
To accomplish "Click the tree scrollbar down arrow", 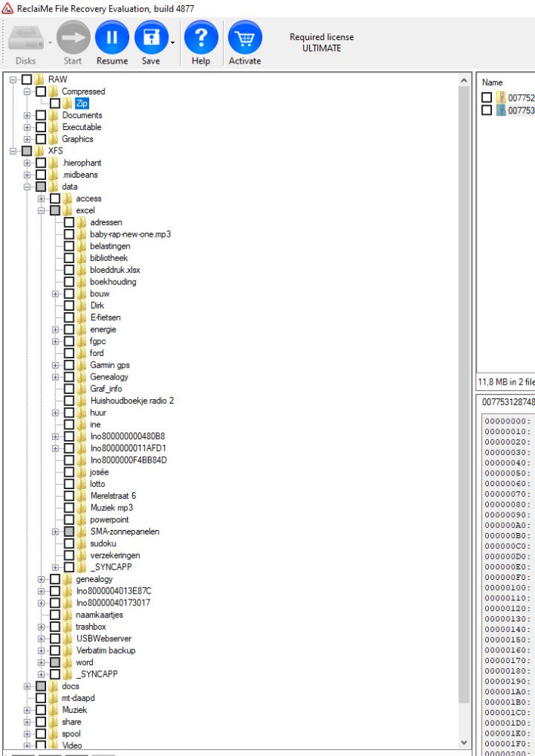I will pyautogui.click(x=464, y=744).
